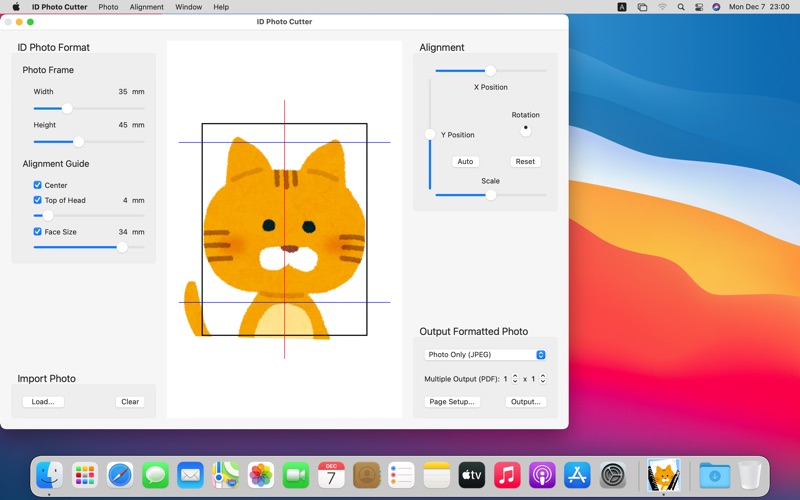Launch Apple TV from dock

click(472, 475)
